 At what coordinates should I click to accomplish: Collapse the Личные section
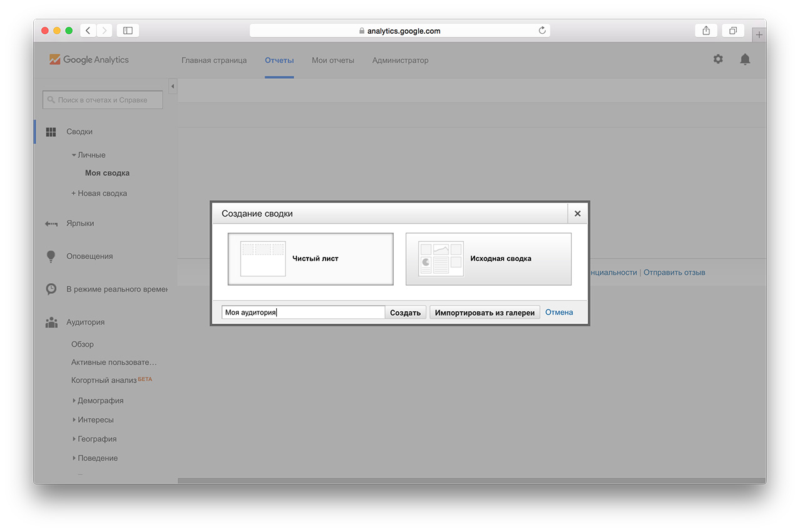click(x=74, y=155)
